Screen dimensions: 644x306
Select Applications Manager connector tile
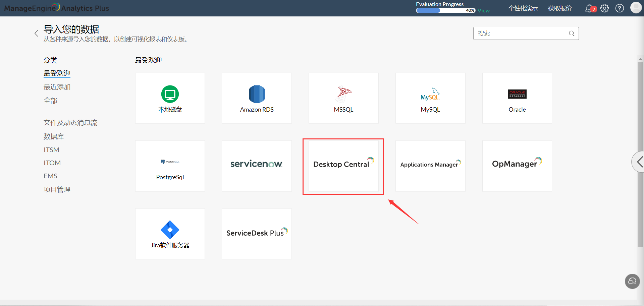pos(430,166)
